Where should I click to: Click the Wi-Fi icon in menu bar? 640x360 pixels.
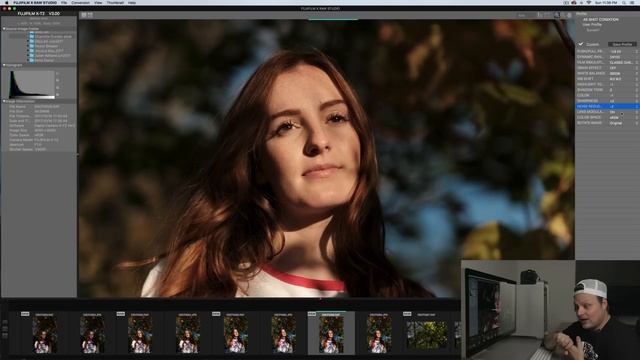click(x=588, y=2)
